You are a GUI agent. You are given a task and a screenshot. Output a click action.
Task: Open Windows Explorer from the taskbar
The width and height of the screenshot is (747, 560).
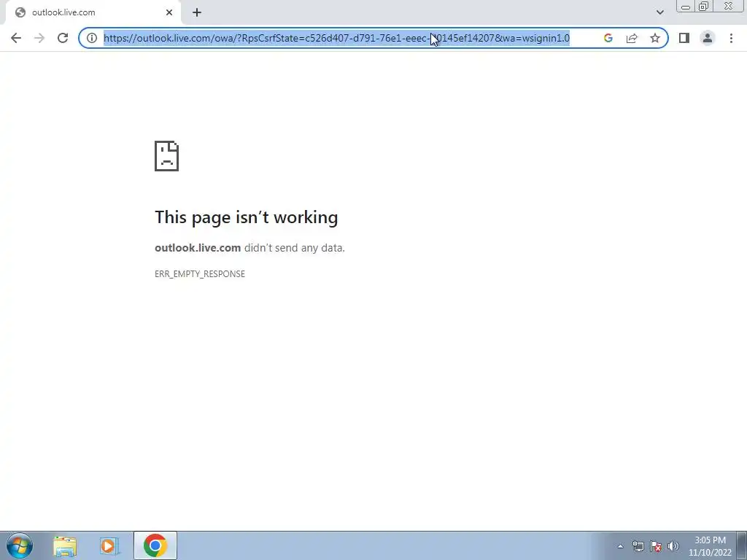(x=65, y=545)
